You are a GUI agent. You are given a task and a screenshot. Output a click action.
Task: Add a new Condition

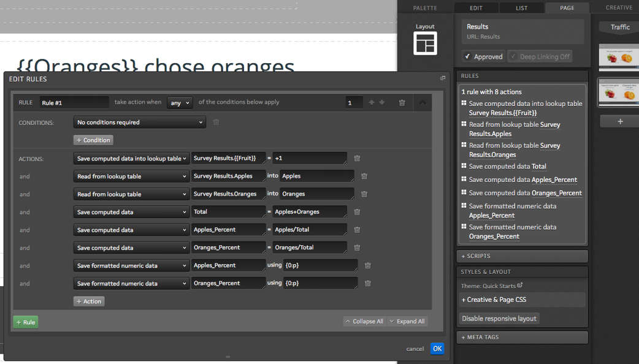click(x=93, y=140)
